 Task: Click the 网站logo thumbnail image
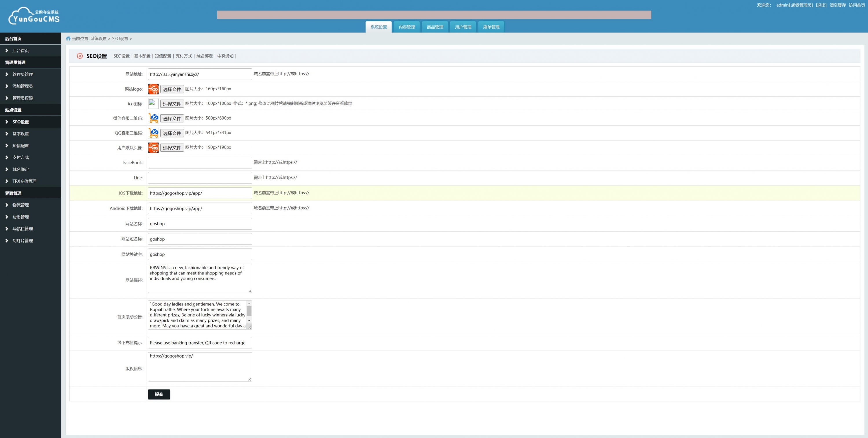pos(153,89)
